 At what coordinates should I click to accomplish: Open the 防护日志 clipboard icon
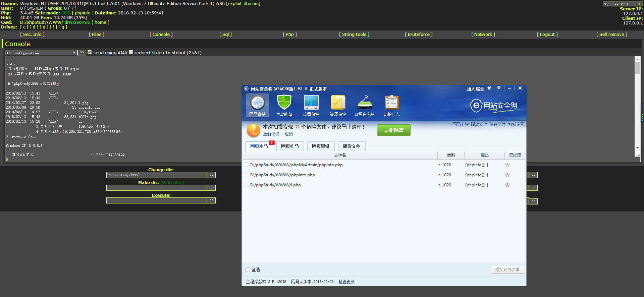[x=391, y=105]
